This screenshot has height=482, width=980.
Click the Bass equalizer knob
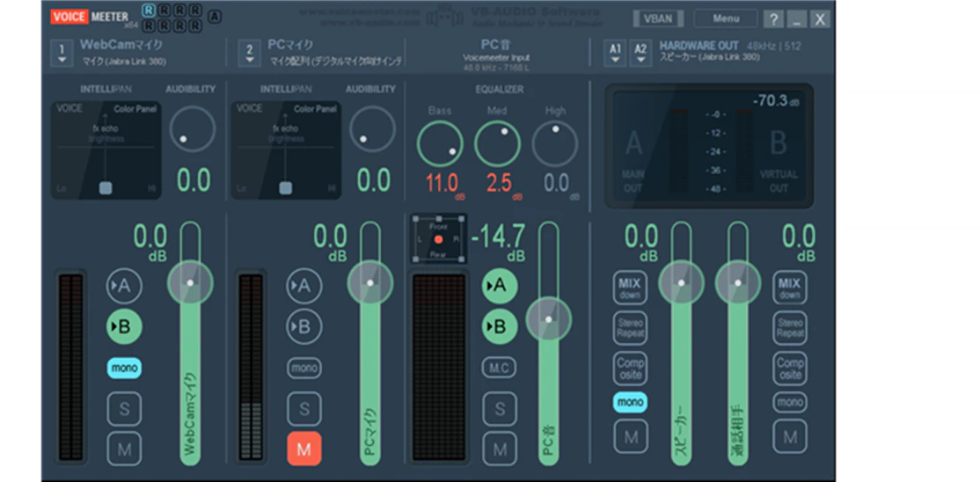click(441, 143)
